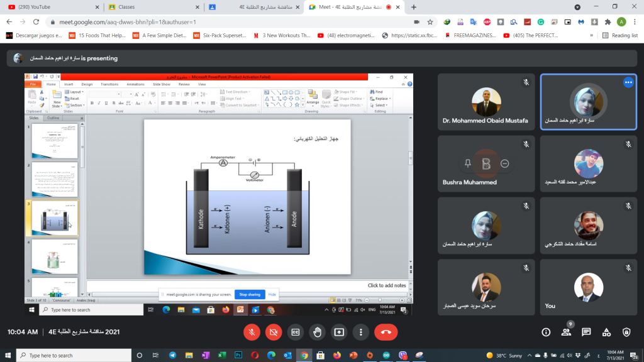644x362 pixels.
Task: Open host controls shield icon
Action: [626, 332]
